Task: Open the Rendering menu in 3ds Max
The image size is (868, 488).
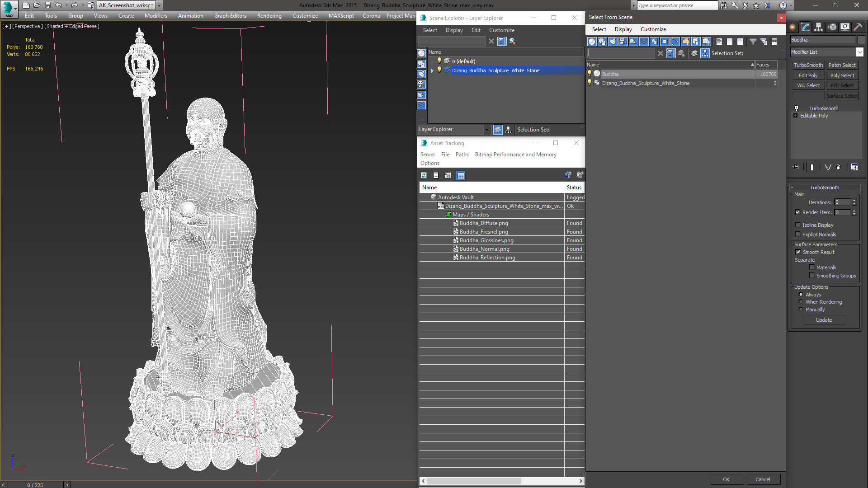Action: click(269, 16)
